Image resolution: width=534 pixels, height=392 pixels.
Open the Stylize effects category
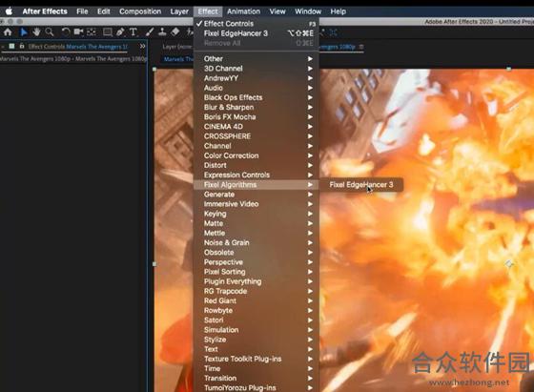coord(257,340)
